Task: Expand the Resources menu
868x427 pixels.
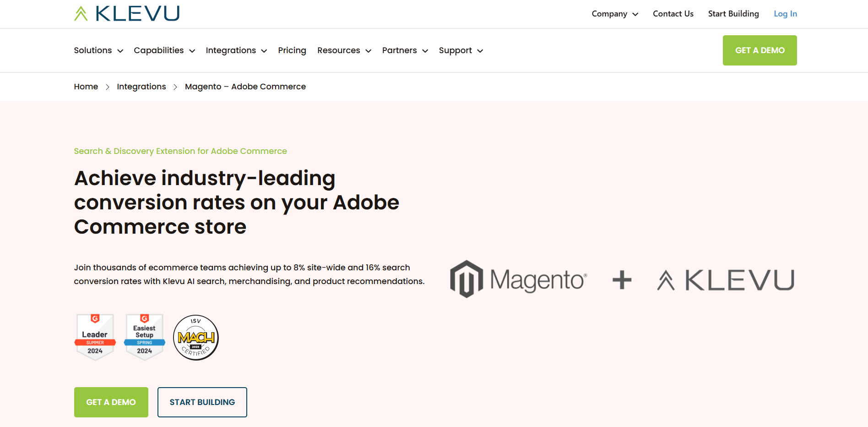Action: point(344,50)
